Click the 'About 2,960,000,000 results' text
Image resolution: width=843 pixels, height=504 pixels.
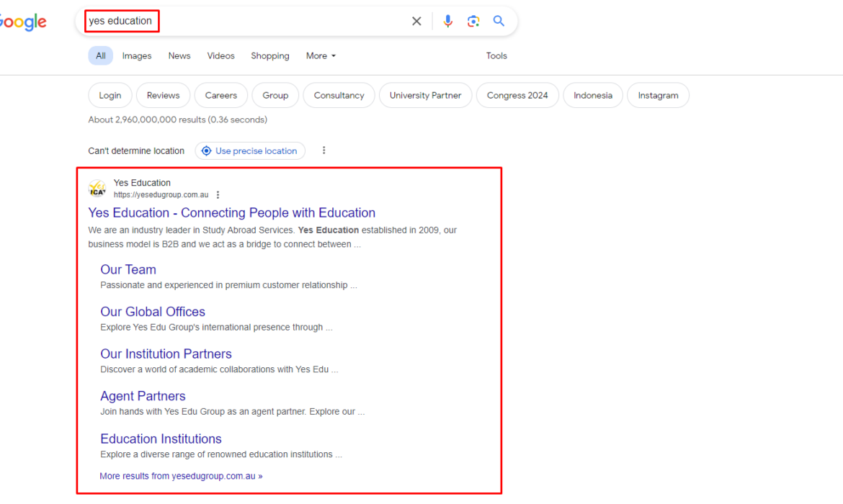pyautogui.click(x=177, y=120)
